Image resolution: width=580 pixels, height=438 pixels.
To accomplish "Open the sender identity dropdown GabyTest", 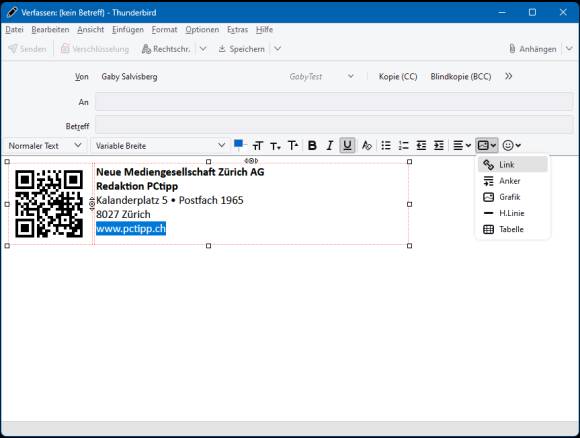I will click(x=321, y=77).
